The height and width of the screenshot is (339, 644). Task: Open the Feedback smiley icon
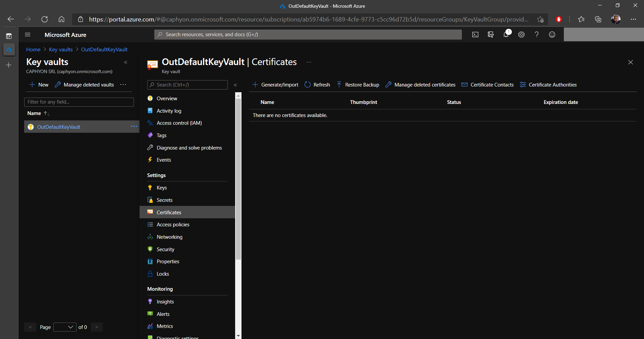(x=552, y=35)
